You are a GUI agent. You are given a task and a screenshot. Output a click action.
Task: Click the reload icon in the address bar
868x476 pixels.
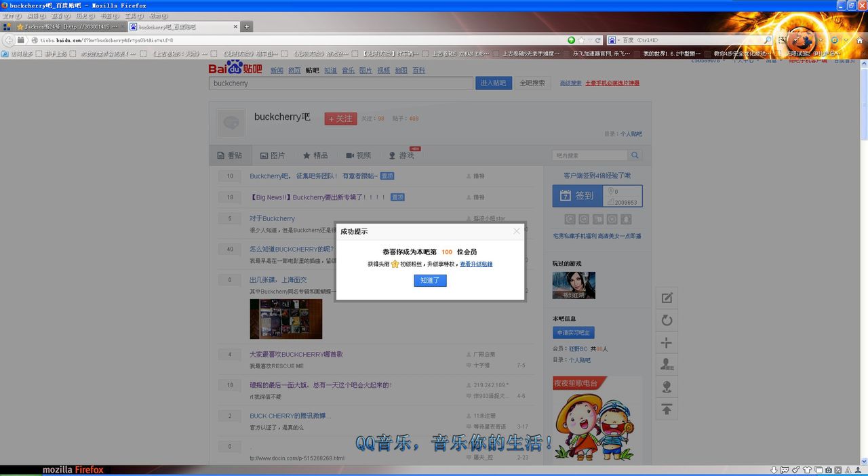(598, 40)
